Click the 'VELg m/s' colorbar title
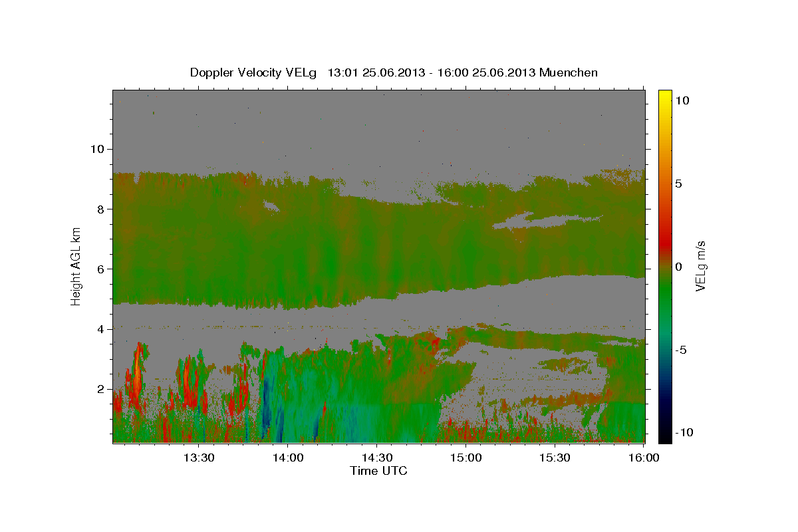Viewport: 798px width, 532px height. pyautogui.click(x=701, y=266)
